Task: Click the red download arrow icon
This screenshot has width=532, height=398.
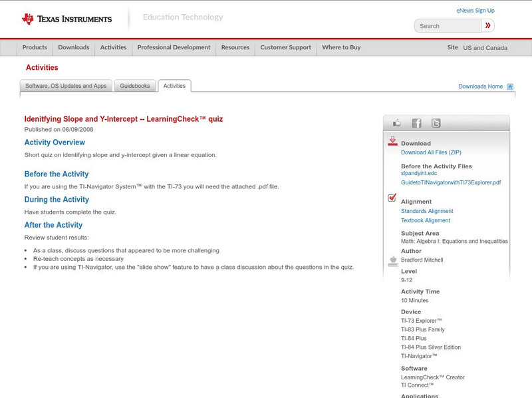Action: (x=392, y=141)
